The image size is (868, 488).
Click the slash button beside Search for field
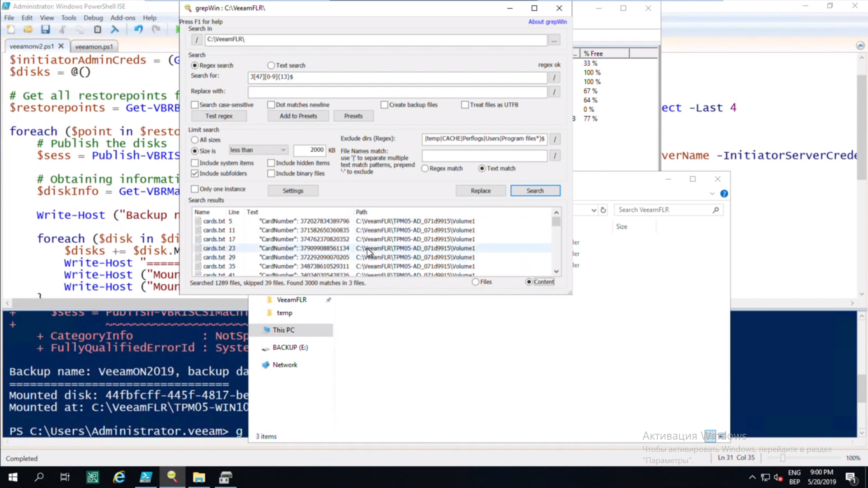click(554, 77)
